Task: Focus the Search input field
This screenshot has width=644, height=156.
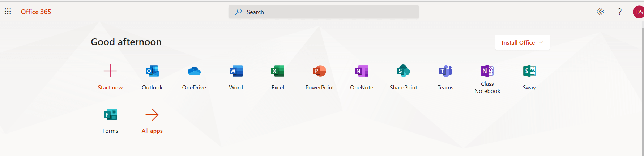Action: 323,12
